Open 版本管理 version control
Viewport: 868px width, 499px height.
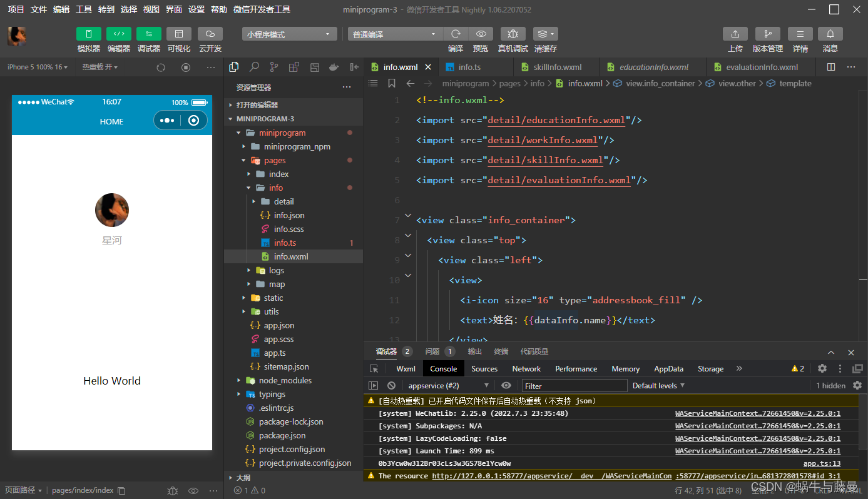pos(768,34)
